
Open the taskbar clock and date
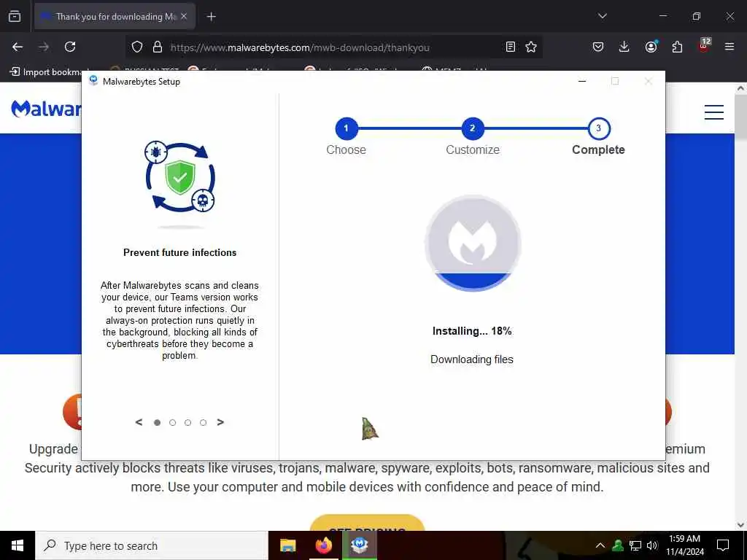tap(684, 545)
